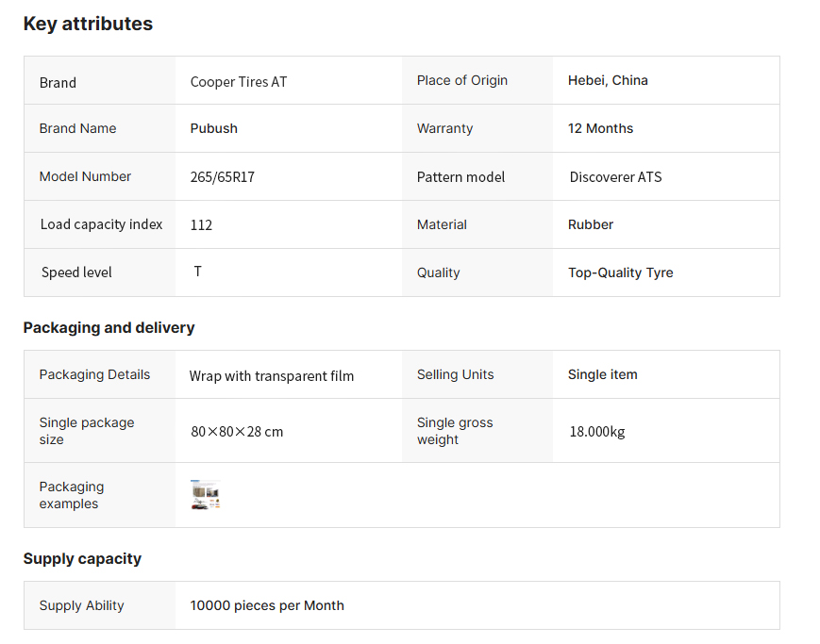Screen dimensions: 820x644
Task: Open the packaging examples thumbnail image
Action: coord(206,495)
